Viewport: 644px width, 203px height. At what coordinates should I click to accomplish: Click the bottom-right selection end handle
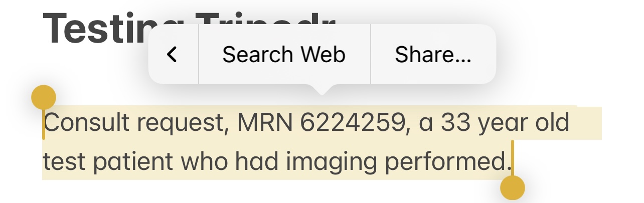(x=512, y=188)
